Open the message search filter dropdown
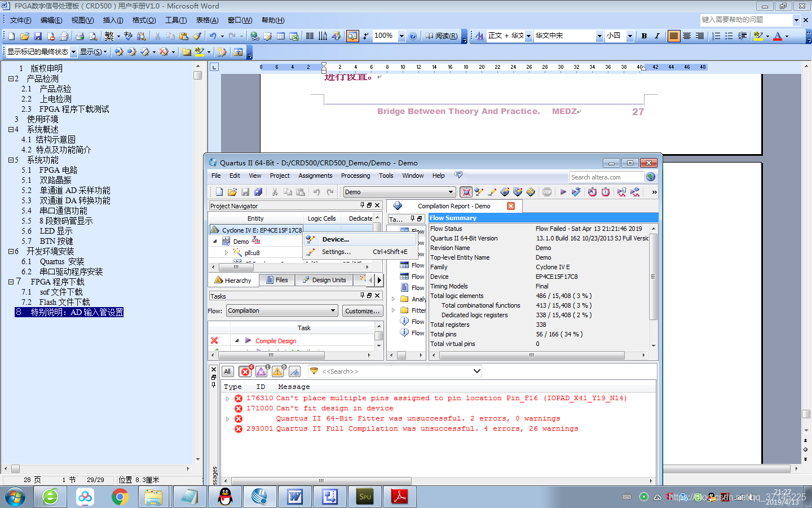The height and width of the screenshot is (508, 812). click(x=477, y=371)
